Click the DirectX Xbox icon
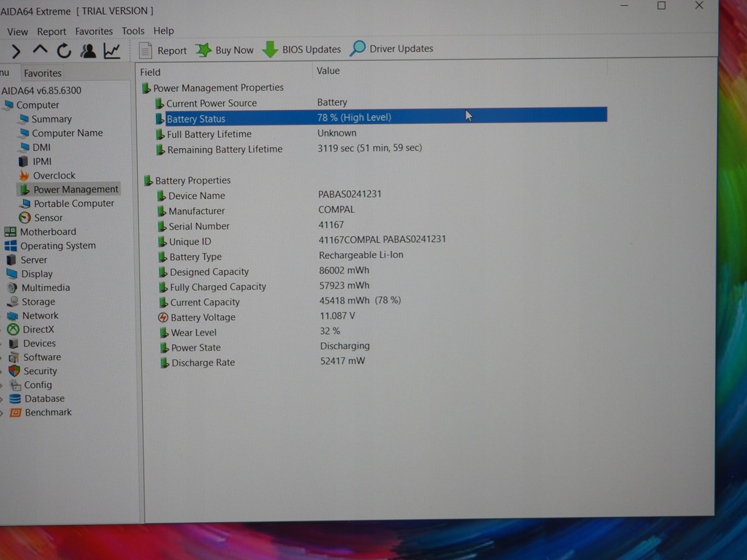The width and height of the screenshot is (747, 560). [x=13, y=329]
